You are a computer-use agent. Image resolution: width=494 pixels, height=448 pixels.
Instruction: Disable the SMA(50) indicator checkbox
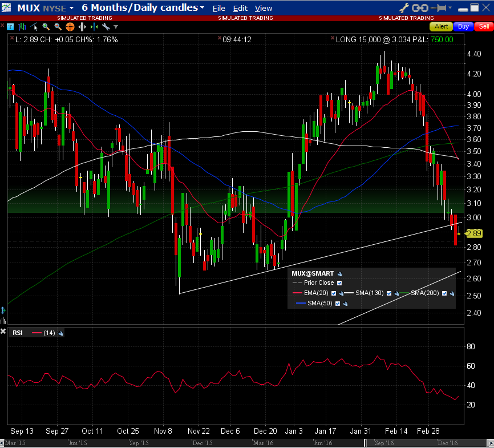click(x=338, y=303)
